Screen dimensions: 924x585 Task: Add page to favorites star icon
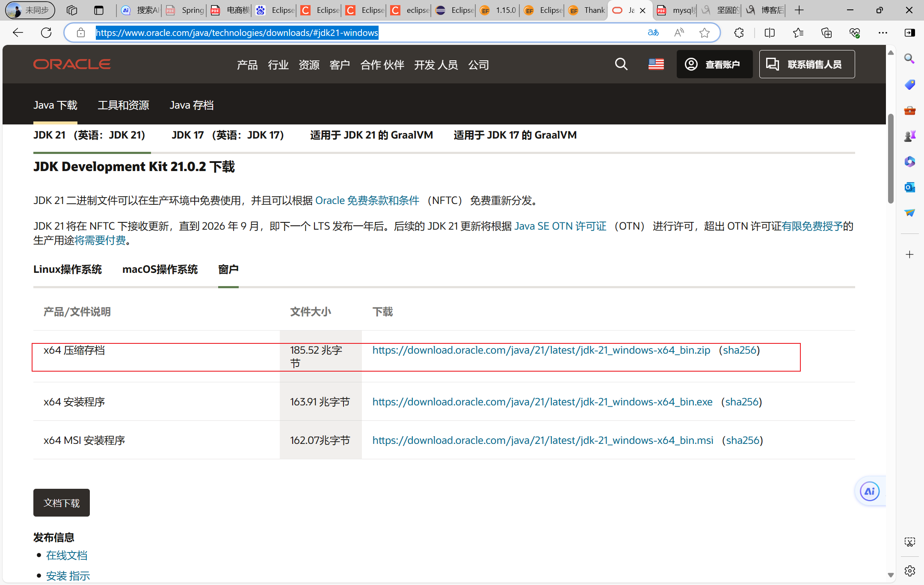(x=704, y=32)
